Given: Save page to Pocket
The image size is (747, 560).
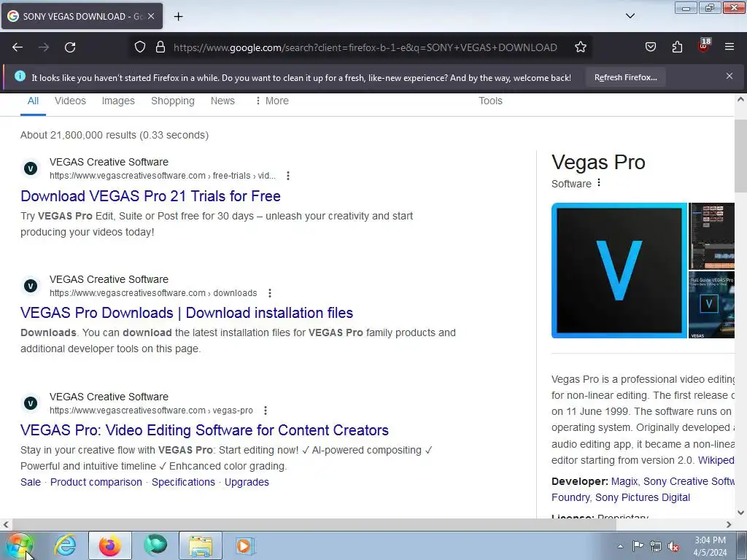Looking at the screenshot, I should [650, 47].
